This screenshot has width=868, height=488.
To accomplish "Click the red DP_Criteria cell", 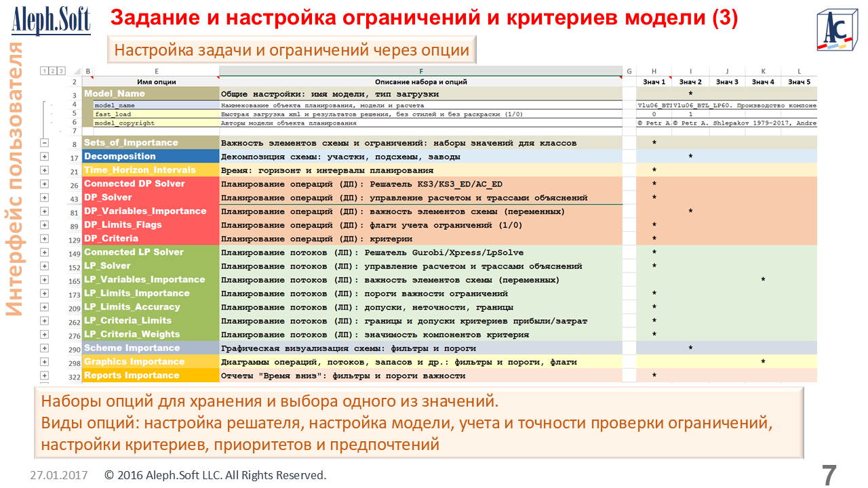I will pyautogui.click(x=151, y=239).
